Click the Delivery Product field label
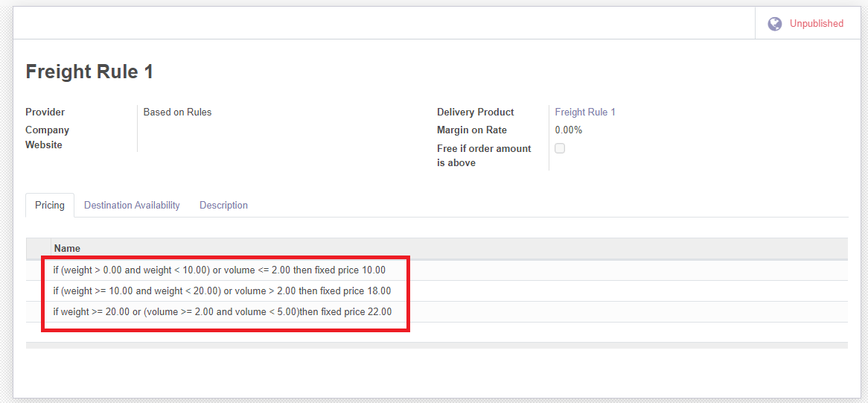The height and width of the screenshot is (403, 868). pyautogui.click(x=475, y=112)
